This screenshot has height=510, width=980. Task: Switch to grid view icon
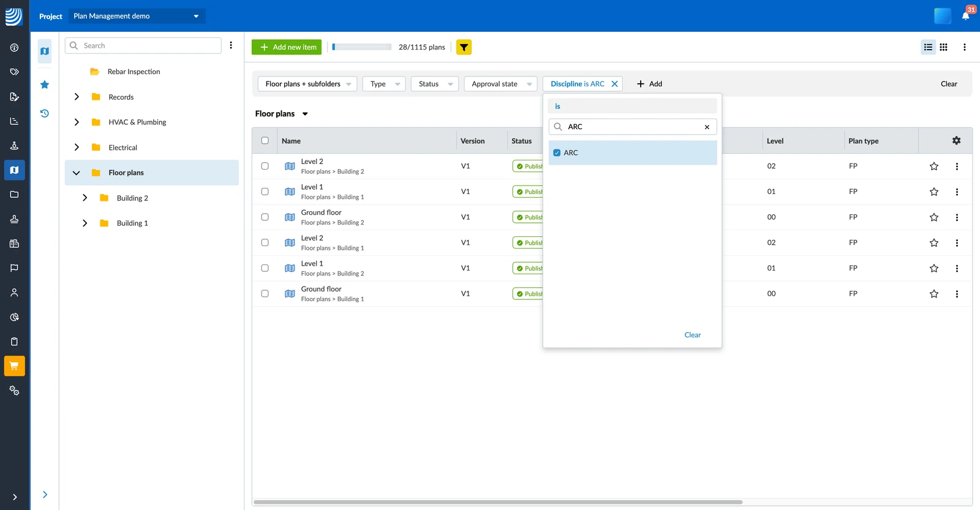tap(944, 47)
